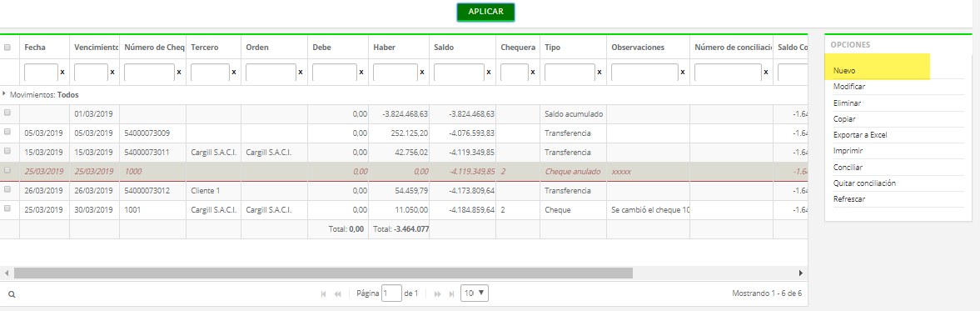Click the Fecha filter input
Viewport: 980px width, 311px height.
click(x=42, y=73)
